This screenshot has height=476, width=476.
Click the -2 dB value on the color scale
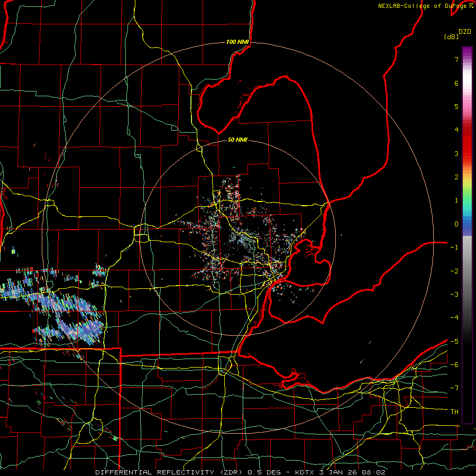click(454, 271)
